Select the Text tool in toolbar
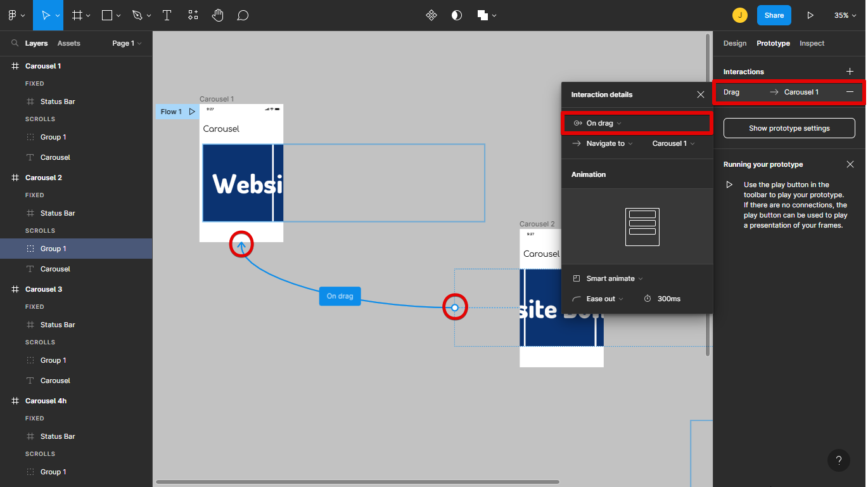Viewport: 868px width, 487px height. point(167,15)
